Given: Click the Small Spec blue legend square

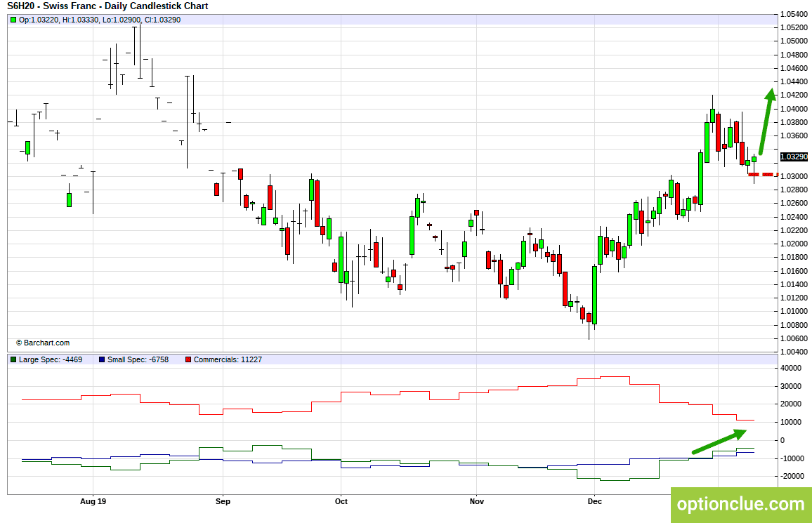Looking at the screenshot, I should (x=101, y=359).
